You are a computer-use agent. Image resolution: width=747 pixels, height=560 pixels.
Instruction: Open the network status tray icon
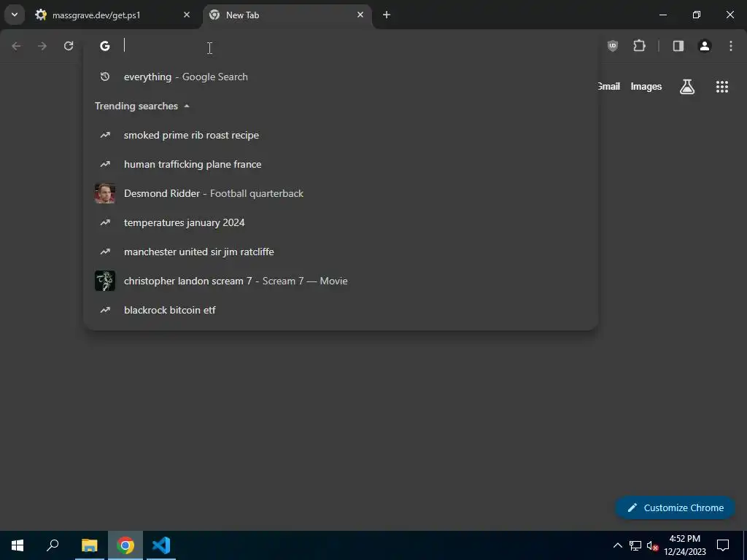635,545
